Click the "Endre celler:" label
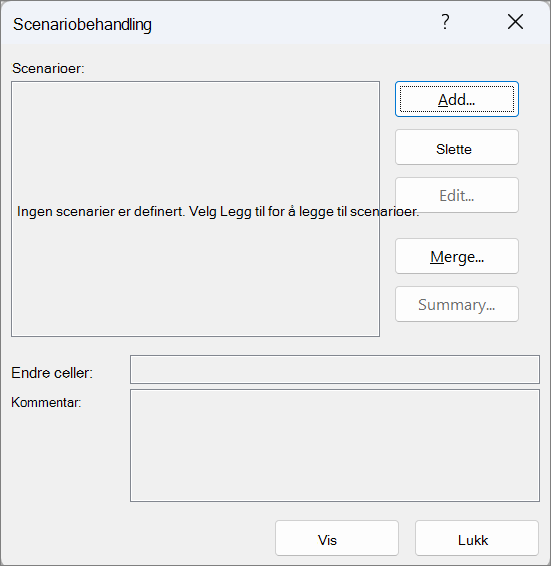The width and height of the screenshot is (551, 566). click(52, 373)
